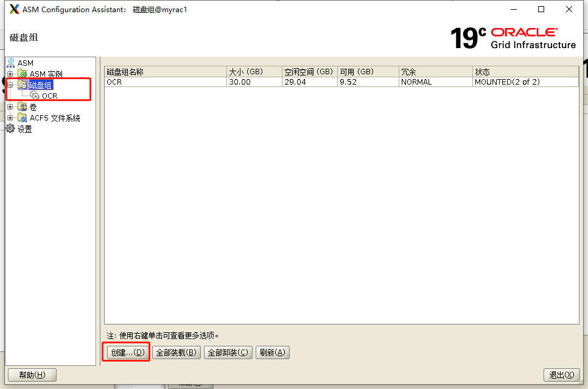Click the ASM root node icon
The image size is (588, 389).
(x=11, y=63)
